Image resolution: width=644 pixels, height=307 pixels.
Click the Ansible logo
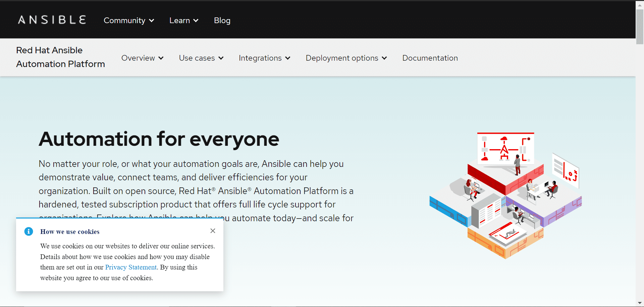point(52,20)
